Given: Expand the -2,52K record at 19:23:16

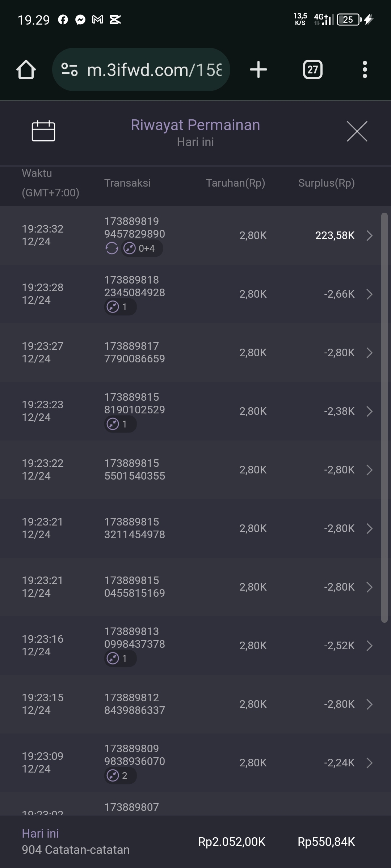Looking at the screenshot, I should (369, 646).
